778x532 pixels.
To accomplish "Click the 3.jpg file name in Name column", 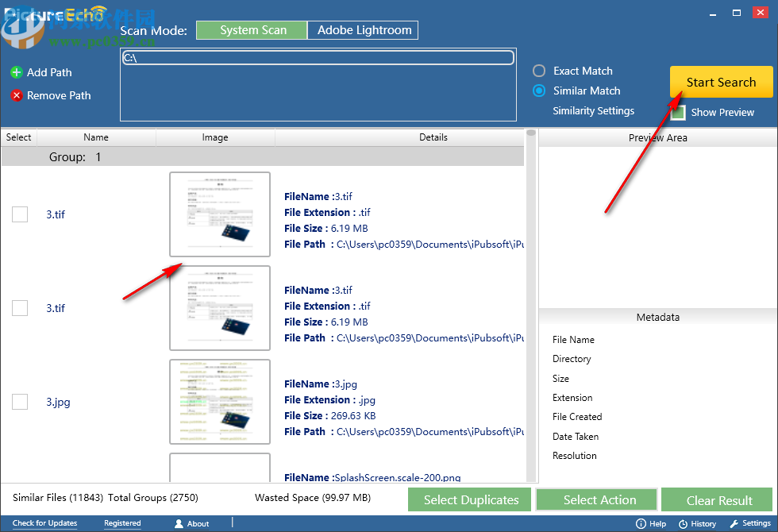I will point(58,402).
